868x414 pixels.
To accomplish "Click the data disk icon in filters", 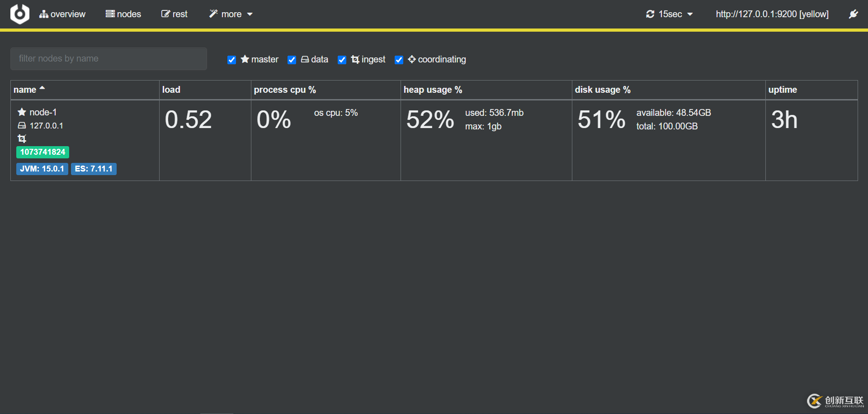I will pyautogui.click(x=305, y=59).
